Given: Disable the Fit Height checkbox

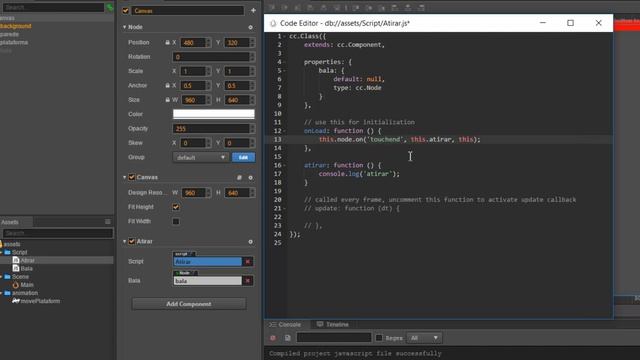Looking at the screenshot, I should tap(176, 207).
